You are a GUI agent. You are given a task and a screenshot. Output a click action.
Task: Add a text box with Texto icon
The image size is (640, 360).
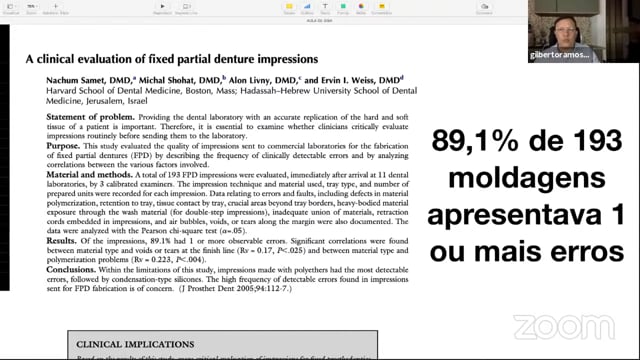pyautogui.click(x=325, y=8)
